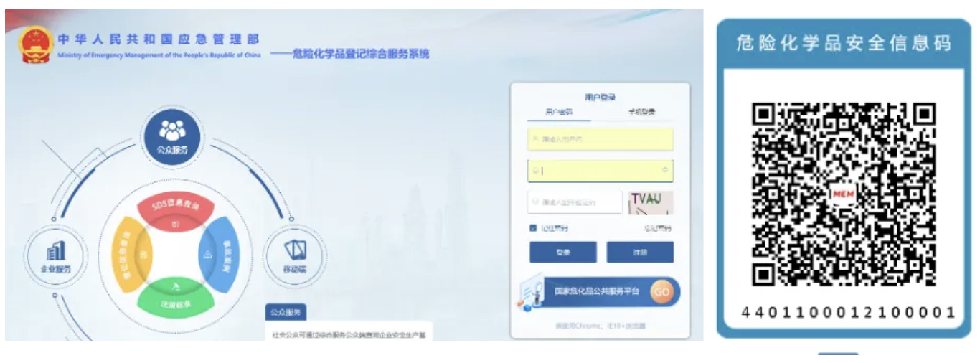
Task: Refresh the TVAU captcha image
Action: 651,202
